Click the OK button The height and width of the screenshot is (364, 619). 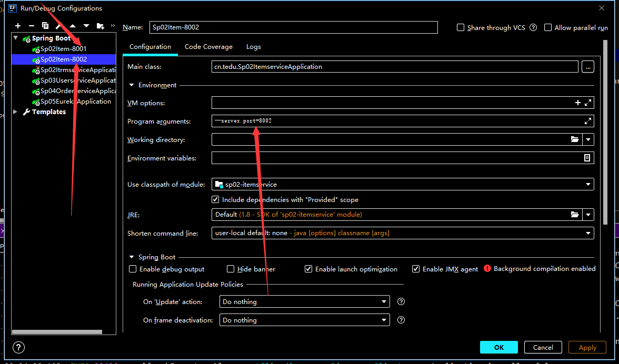coord(499,348)
